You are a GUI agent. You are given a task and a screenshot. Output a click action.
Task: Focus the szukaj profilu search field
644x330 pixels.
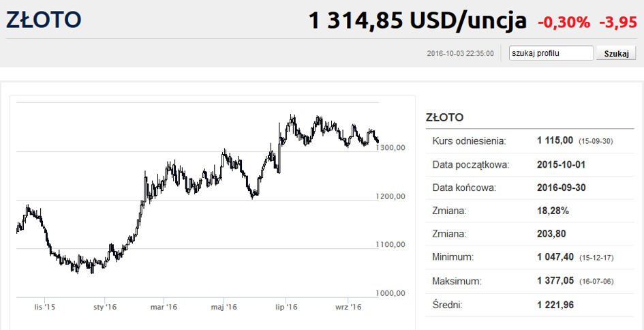(x=551, y=53)
